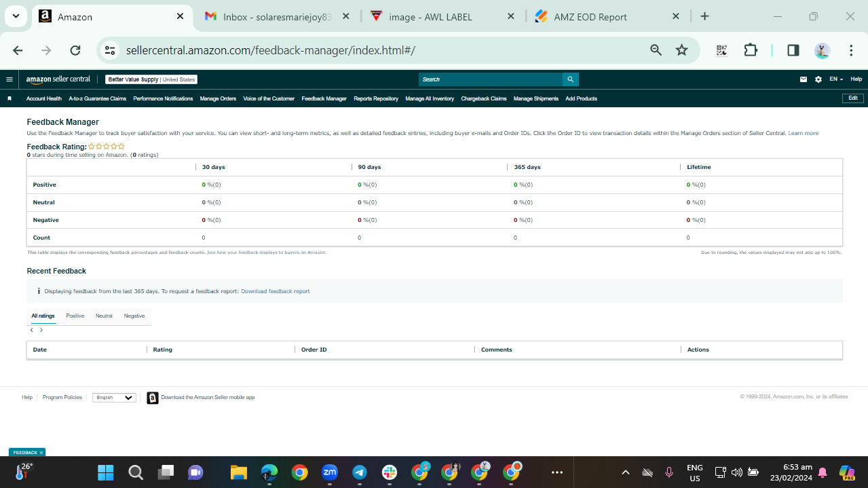Open Slack from the taskbar

(x=390, y=472)
